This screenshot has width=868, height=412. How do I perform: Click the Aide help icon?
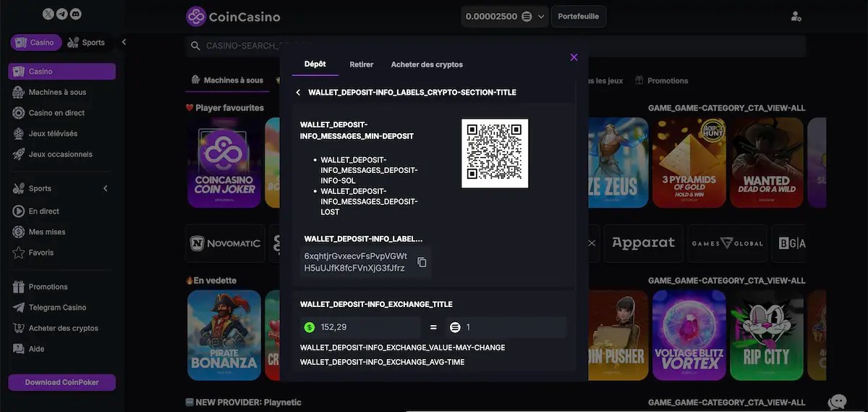[x=19, y=349]
